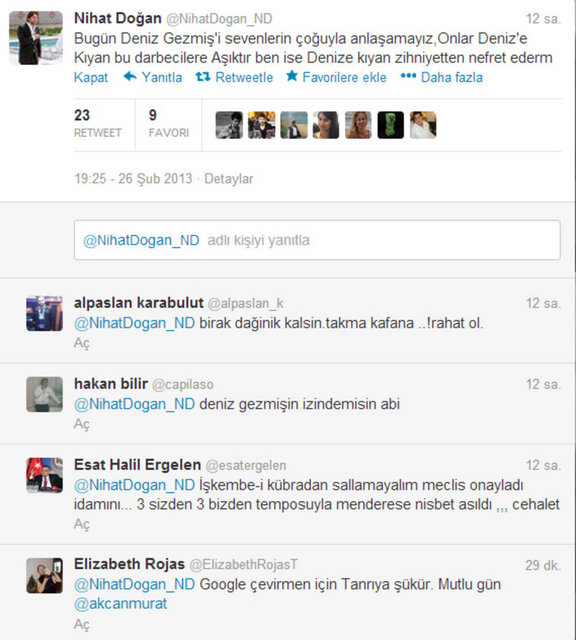The height and width of the screenshot is (640, 576).
Task: Click the Favorilere ekle star icon
Action: pos(292,76)
